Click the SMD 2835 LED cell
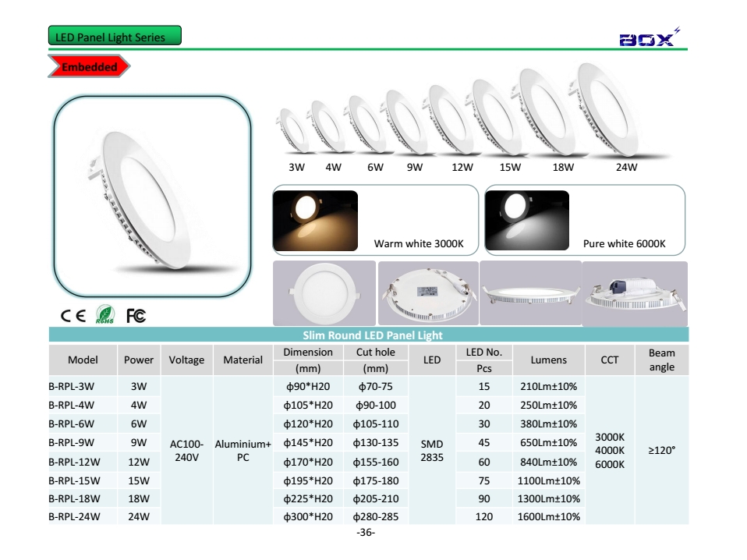Viewport: 747px width, 560px height. (432, 450)
